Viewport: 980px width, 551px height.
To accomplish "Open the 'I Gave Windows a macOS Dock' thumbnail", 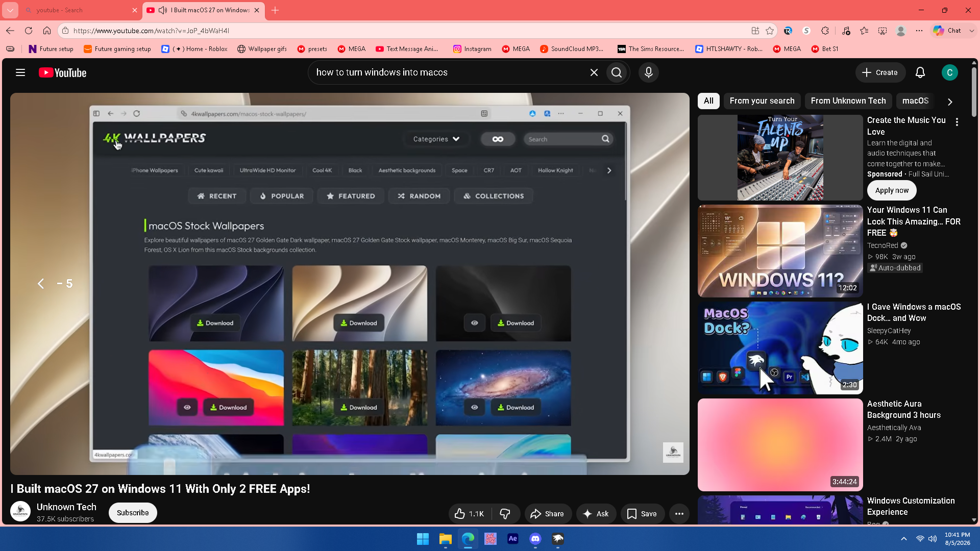I will tap(780, 348).
